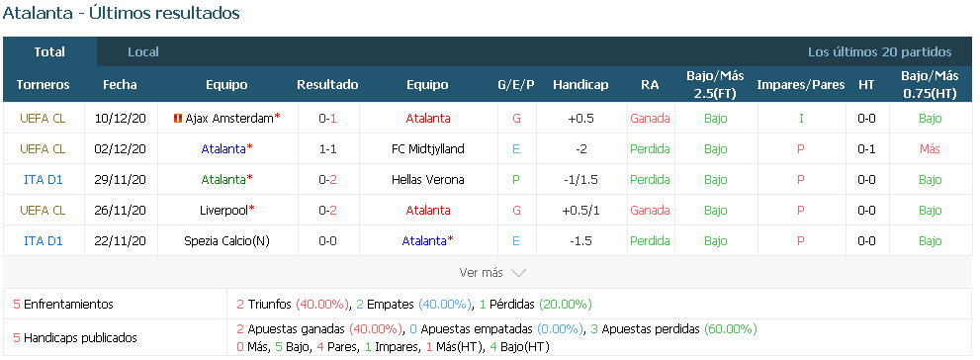
Task: Open the Spezia Calcio(N) team link
Action: click(x=226, y=240)
